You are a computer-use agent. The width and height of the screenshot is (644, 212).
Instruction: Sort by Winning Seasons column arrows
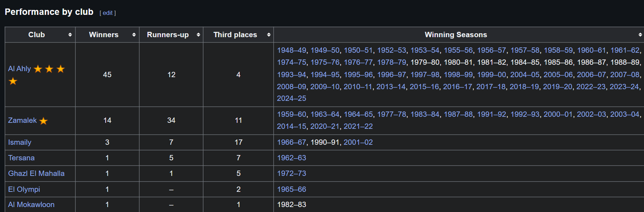[640, 35]
